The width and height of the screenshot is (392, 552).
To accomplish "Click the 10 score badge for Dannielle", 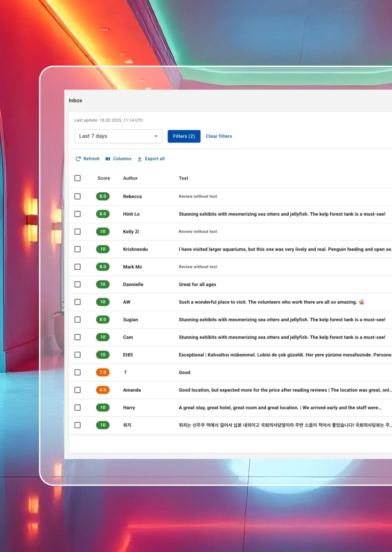I will pos(103,284).
